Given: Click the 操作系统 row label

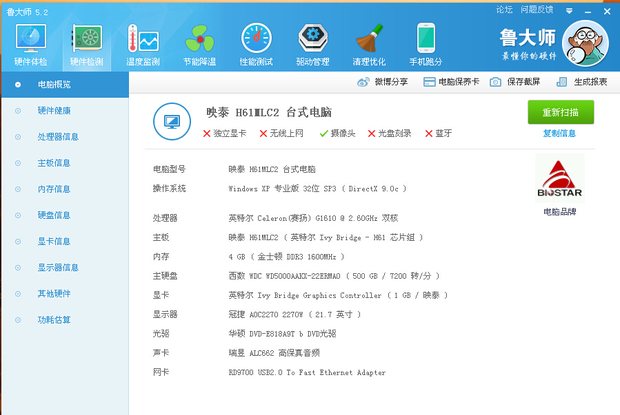Looking at the screenshot, I should (x=169, y=189).
